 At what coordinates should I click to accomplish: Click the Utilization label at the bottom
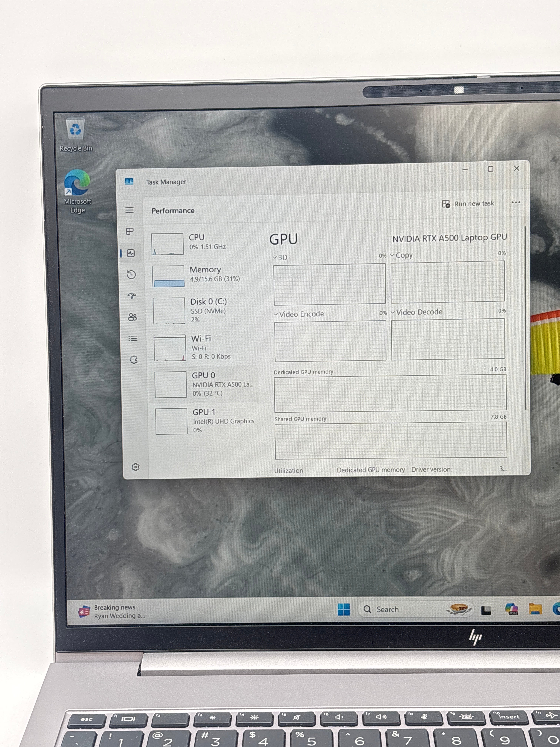tap(288, 470)
